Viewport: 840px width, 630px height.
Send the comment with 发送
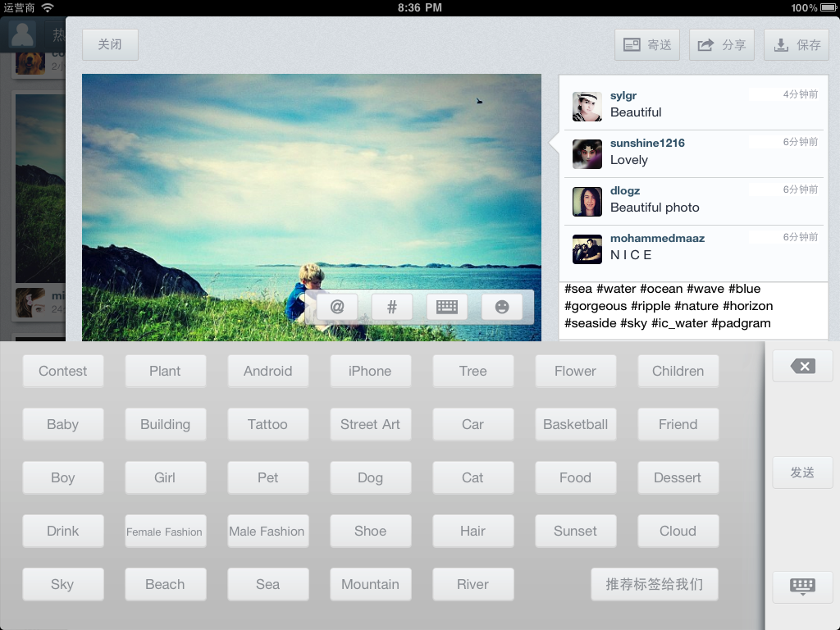pos(802,472)
